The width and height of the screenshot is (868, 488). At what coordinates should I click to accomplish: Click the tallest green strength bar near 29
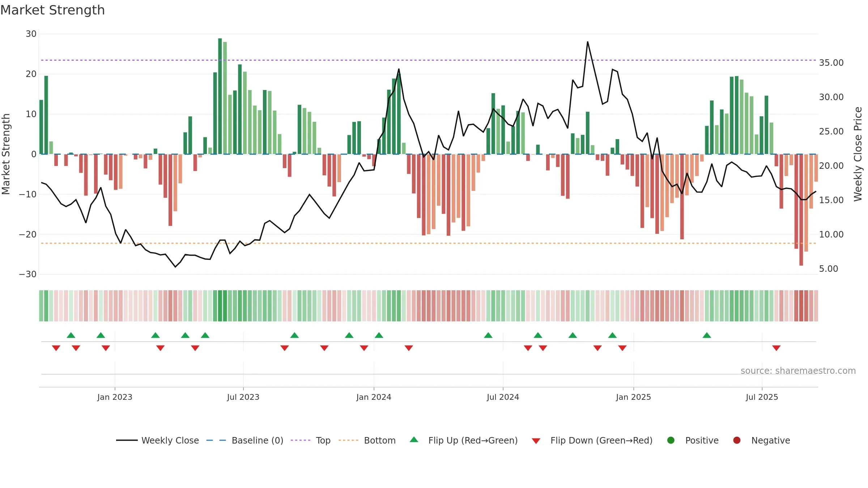[x=220, y=96]
